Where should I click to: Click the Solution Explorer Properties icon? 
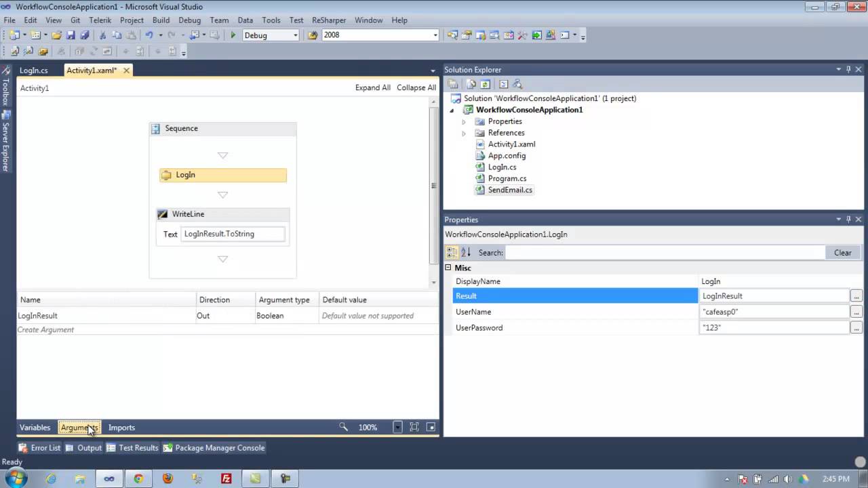pyautogui.click(x=453, y=84)
